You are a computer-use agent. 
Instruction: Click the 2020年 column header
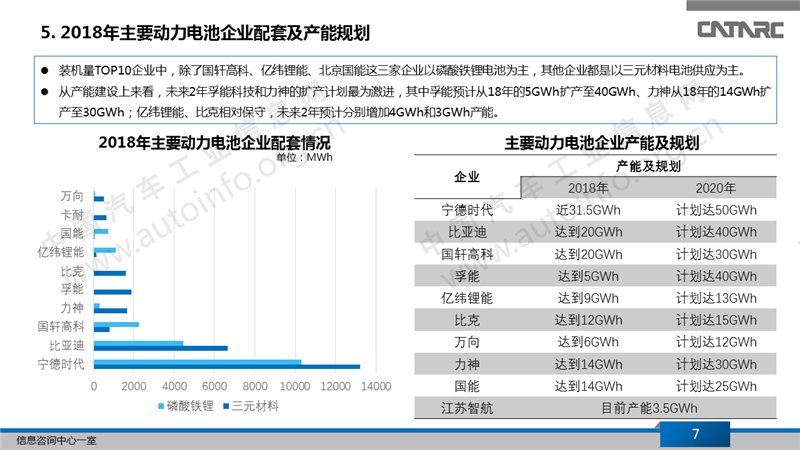tap(715, 188)
